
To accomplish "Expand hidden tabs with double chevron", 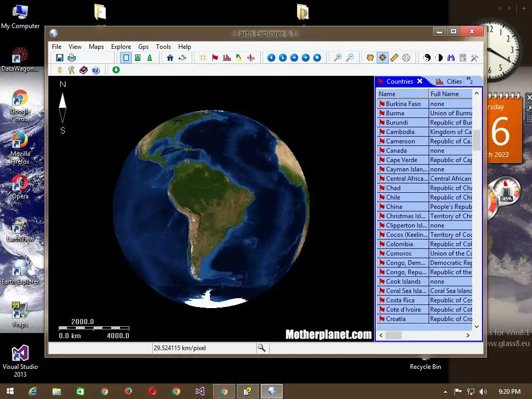I will click(x=470, y=80).
